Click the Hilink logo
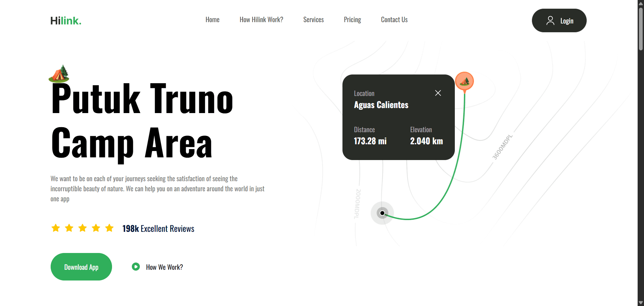Viewport: 644px width, 306px height. click(x=66, y=21)
